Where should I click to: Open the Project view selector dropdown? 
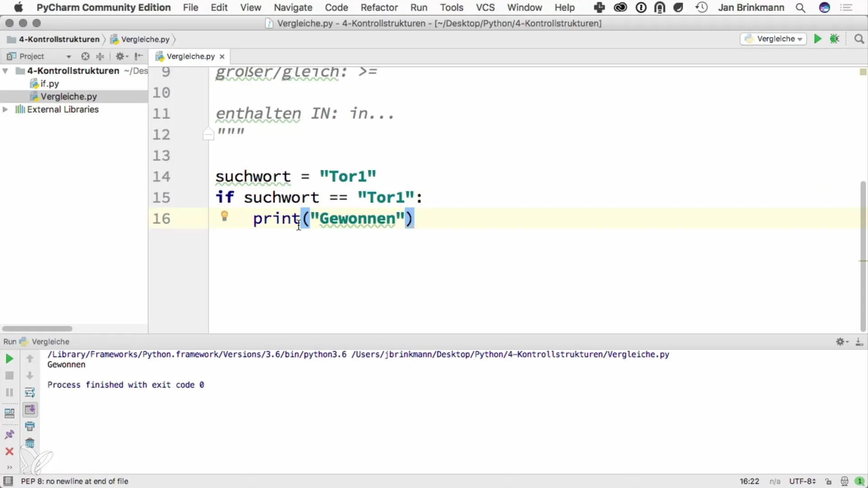tap(68, 56)
